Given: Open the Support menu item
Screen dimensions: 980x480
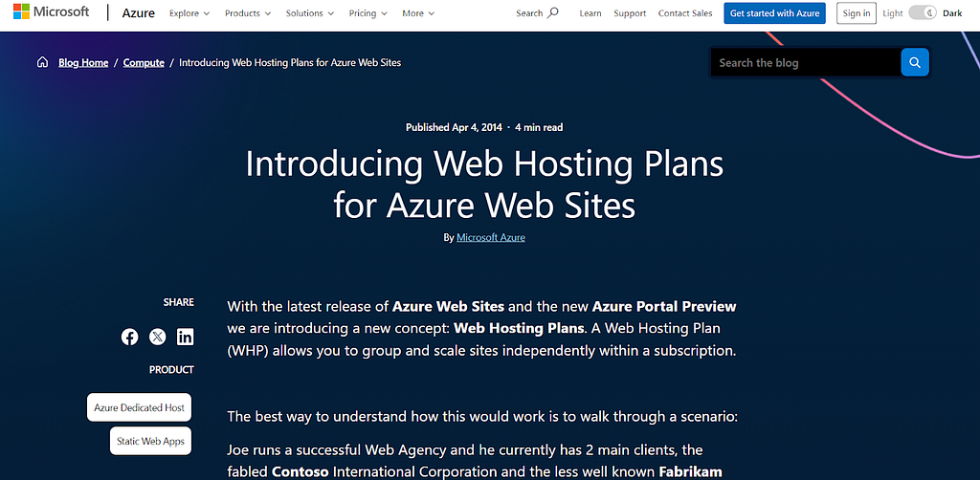Looking at the screenshot, I should point(630,13).
